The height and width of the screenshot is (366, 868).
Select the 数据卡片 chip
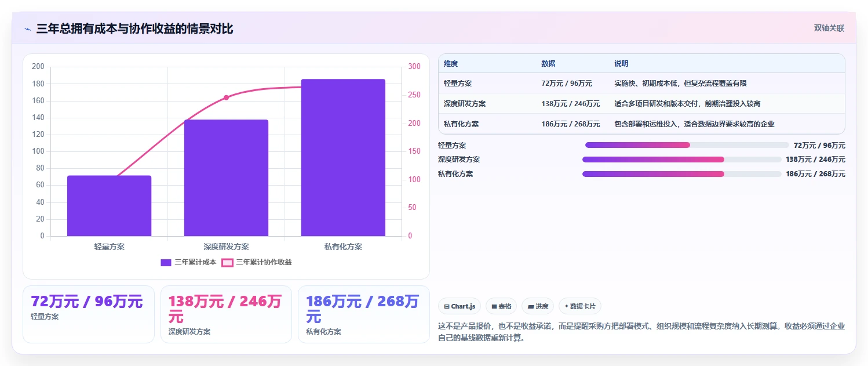pos(580,306)
